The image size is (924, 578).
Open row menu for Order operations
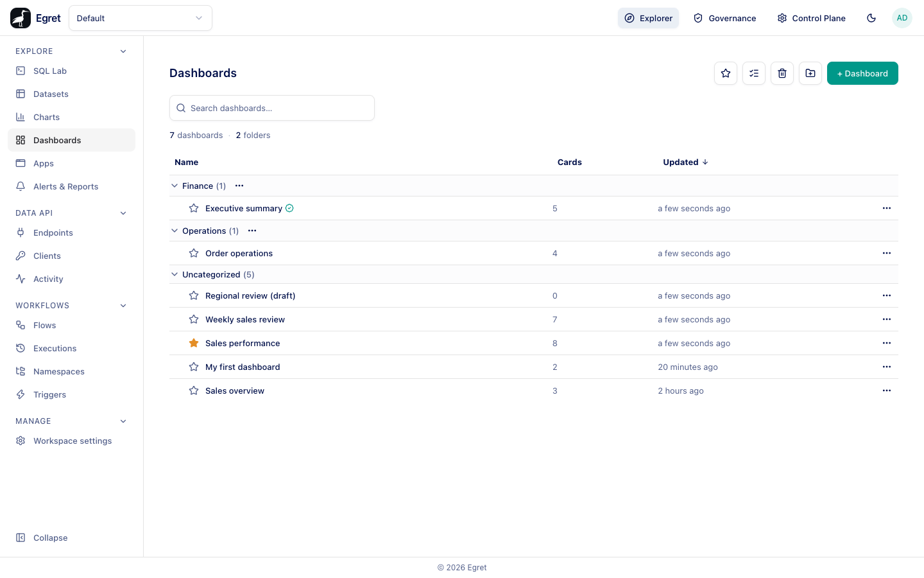tap(887, 253)
